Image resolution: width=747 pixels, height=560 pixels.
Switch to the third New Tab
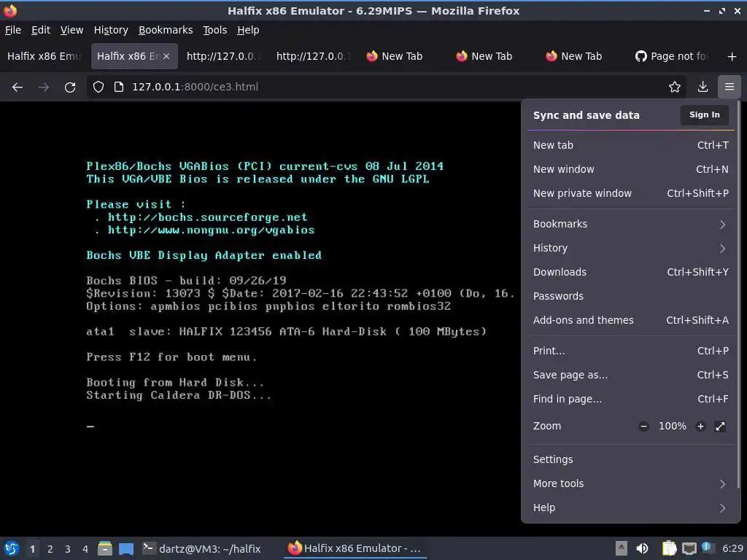point(583,56)
